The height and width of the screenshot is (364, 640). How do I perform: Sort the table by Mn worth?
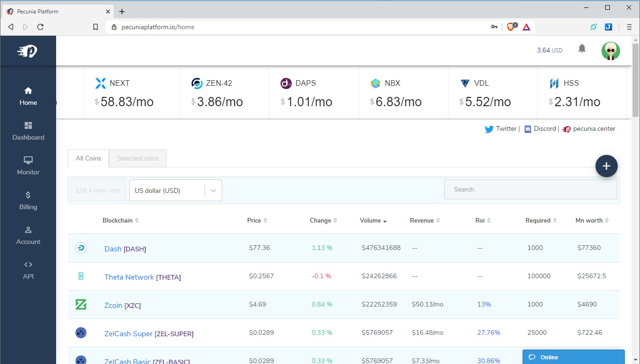[x=592, y=220]
